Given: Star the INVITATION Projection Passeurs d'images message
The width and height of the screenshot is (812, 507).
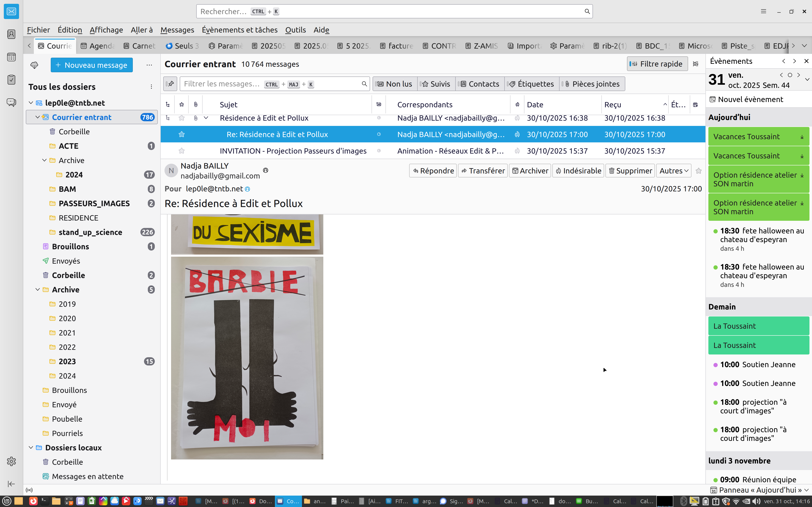Looking at the screenshot, I should point(181,151).
